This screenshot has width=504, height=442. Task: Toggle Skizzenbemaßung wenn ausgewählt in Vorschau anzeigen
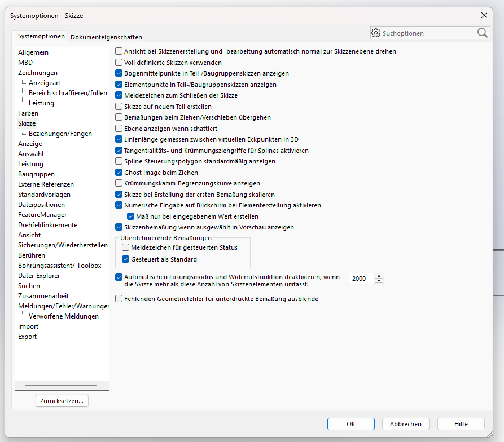(x=119, y=227)
